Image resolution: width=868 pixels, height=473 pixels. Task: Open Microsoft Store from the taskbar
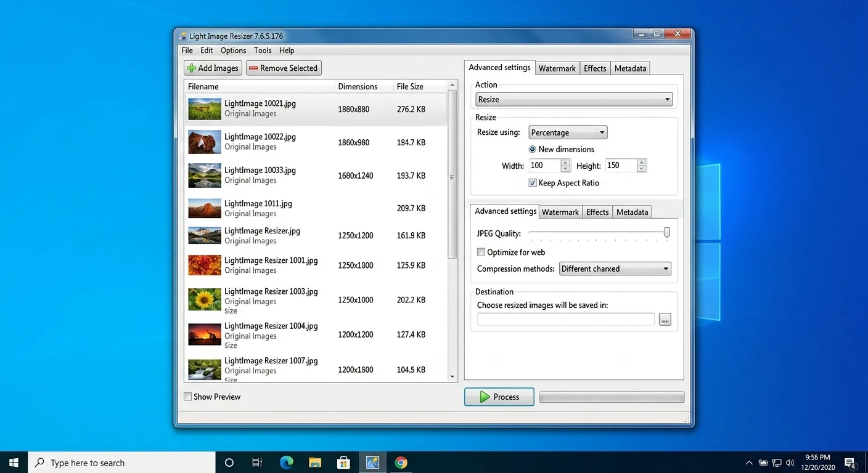(x=343, y=463)
